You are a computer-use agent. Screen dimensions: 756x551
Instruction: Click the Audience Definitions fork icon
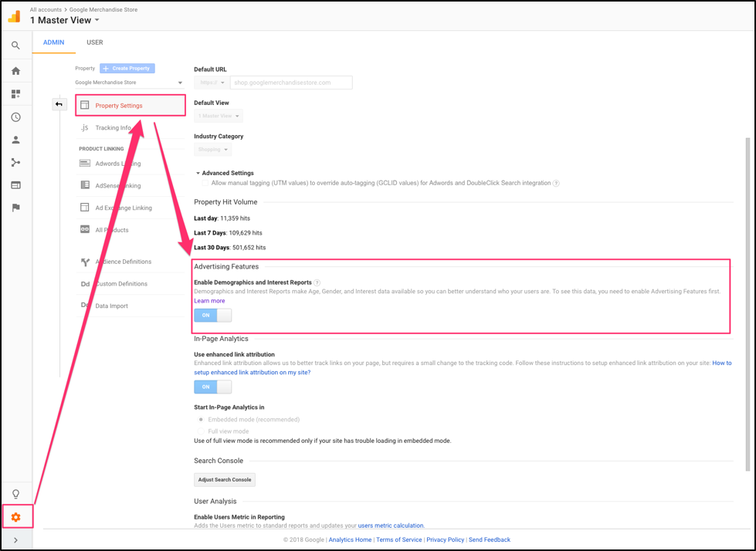[86, 262]
